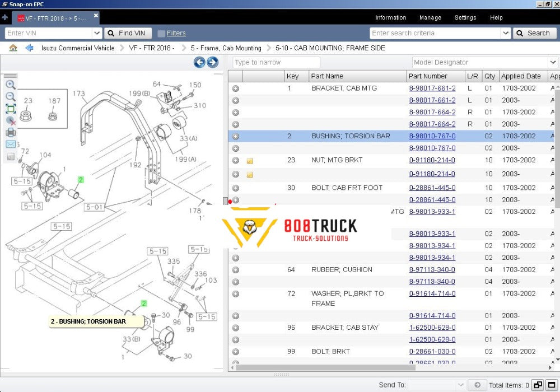Screen dimensions: 560x392
Task: Toggle the Filters checkbox
Action: coord(161,34)
